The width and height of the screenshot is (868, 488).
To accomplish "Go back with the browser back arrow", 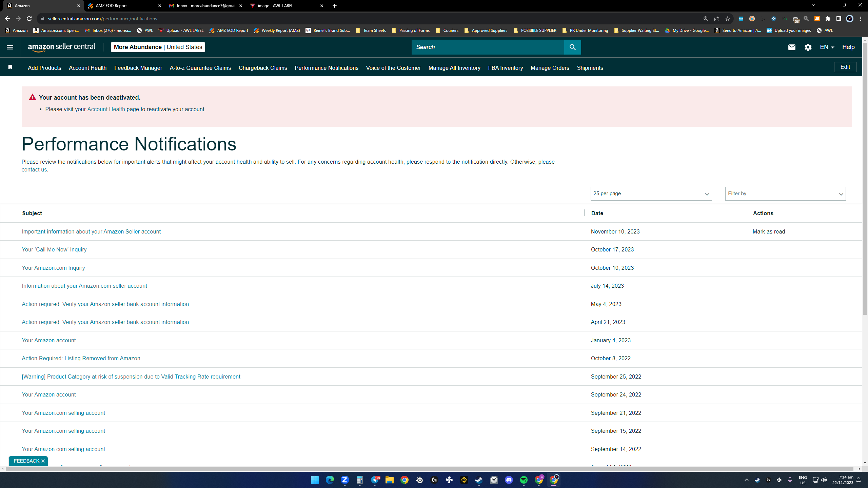I will coord(7,19).
